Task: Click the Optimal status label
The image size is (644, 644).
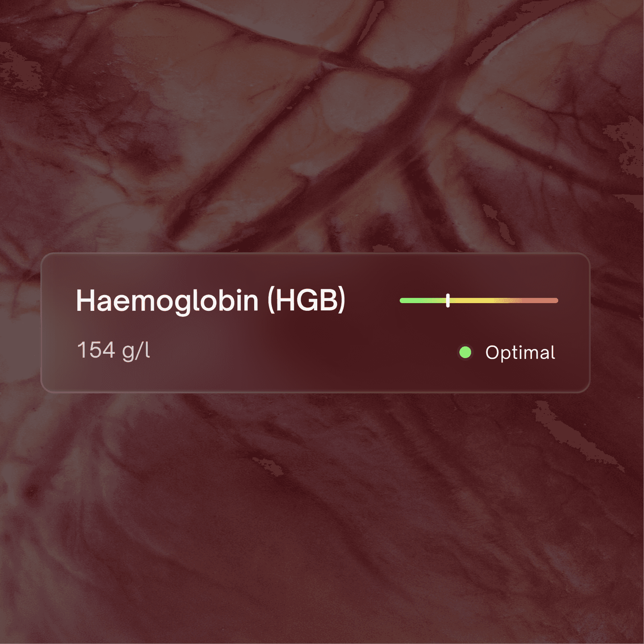Action: pos(520,352)
